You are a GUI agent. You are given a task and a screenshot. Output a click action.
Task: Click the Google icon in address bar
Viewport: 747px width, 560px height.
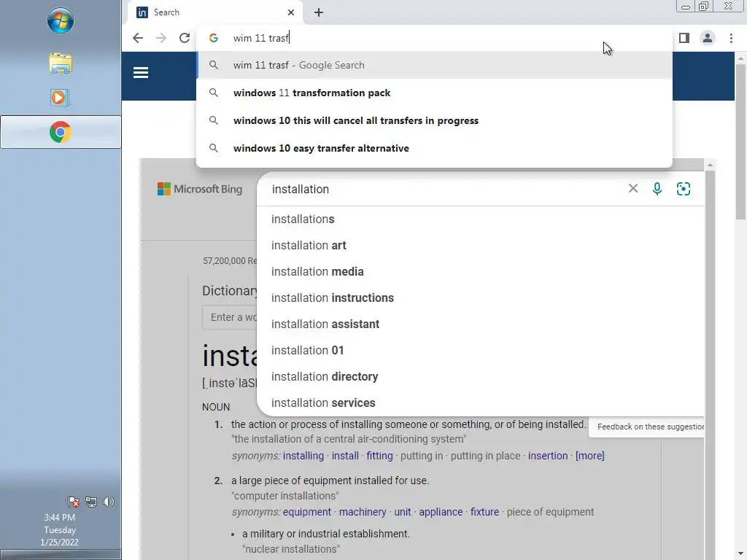click(214, 38)
